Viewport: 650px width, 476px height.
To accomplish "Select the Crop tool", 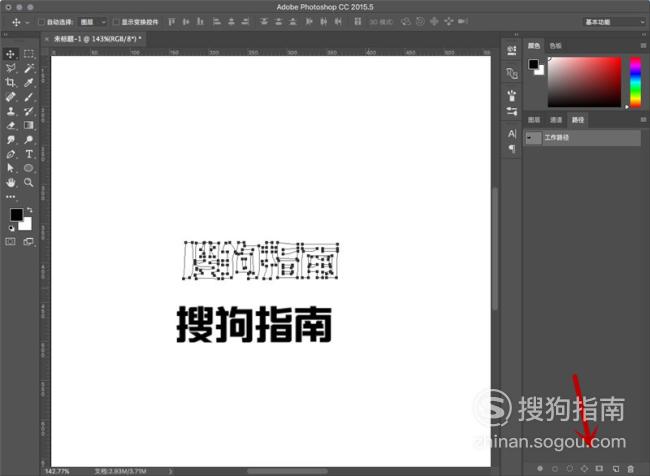I will click(x=11, y=83).
